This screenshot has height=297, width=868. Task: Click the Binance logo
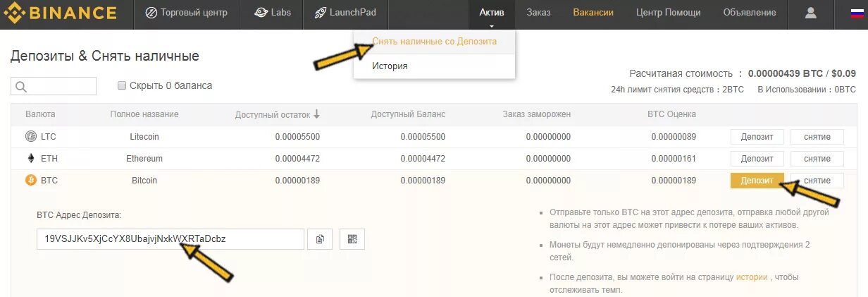60,13
